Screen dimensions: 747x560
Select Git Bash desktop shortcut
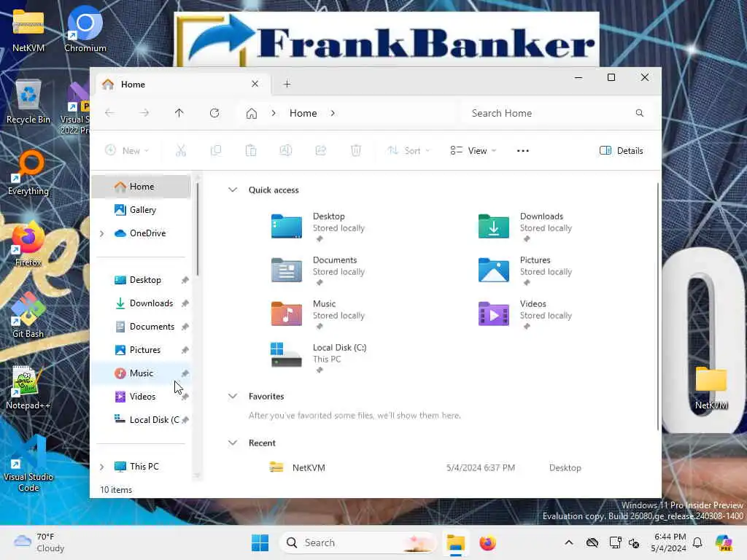click(28, 316)
